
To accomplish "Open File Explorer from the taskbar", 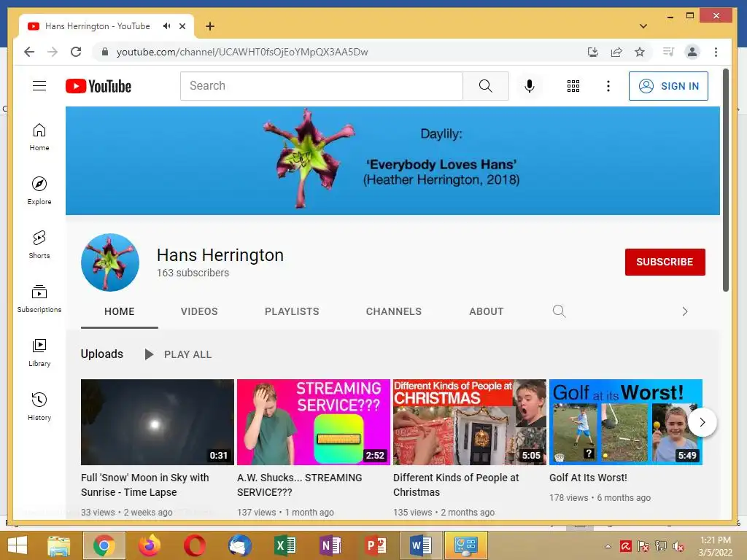I will [58, 545].
